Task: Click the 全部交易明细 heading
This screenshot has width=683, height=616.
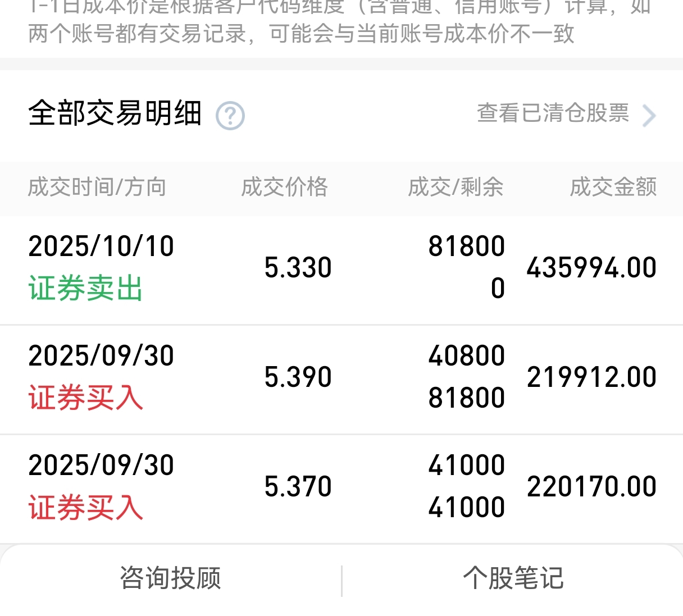Action: (x=115, y=113)
